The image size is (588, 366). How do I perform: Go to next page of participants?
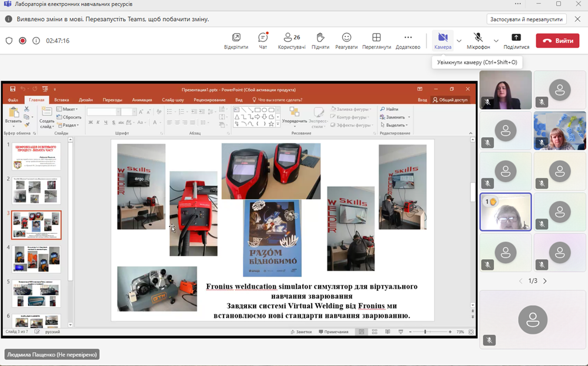pyautogui.click(x=545, y=281)
